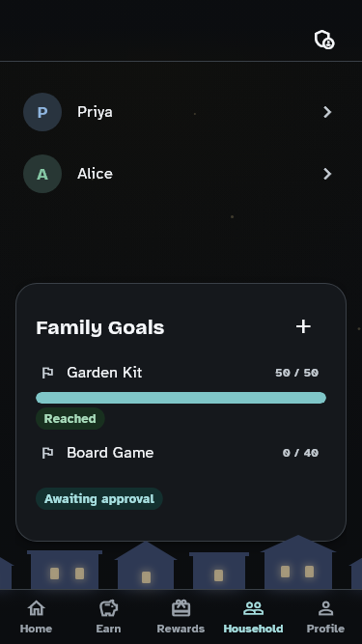Tap the Rewards gift icon
Viewport: 362px width, 644px height.
tap(181, 608)
